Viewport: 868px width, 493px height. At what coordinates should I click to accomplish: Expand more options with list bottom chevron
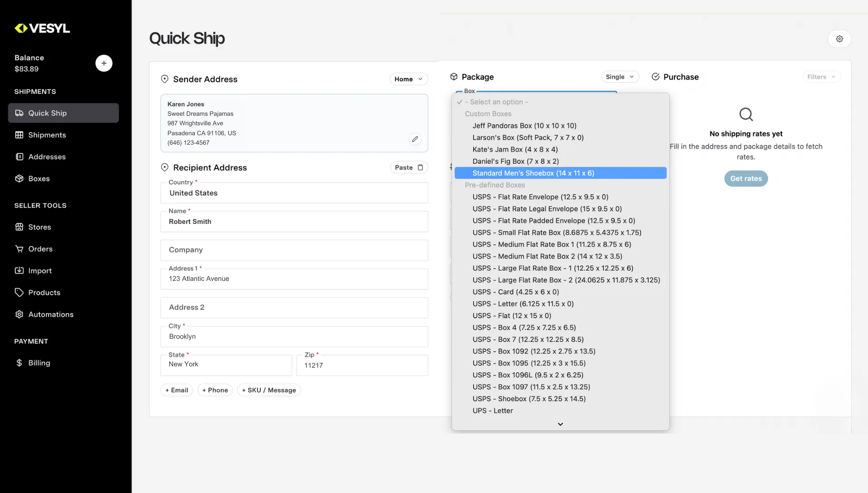click(x=561, y=424)
